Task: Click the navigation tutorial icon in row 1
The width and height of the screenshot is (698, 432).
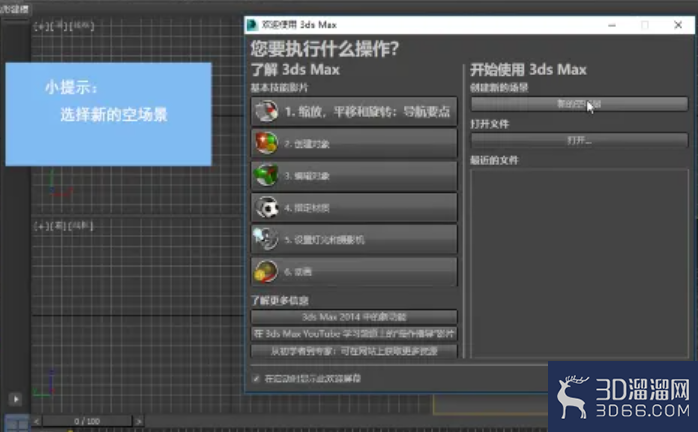Action: point(266,111)
